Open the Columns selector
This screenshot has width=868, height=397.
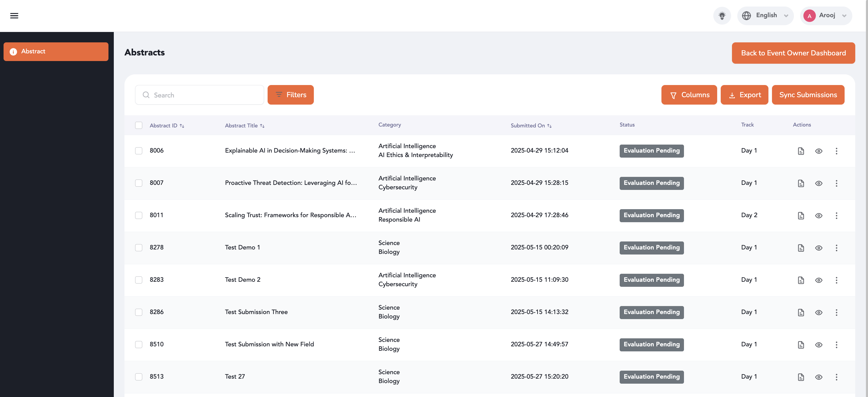point(689,95)
